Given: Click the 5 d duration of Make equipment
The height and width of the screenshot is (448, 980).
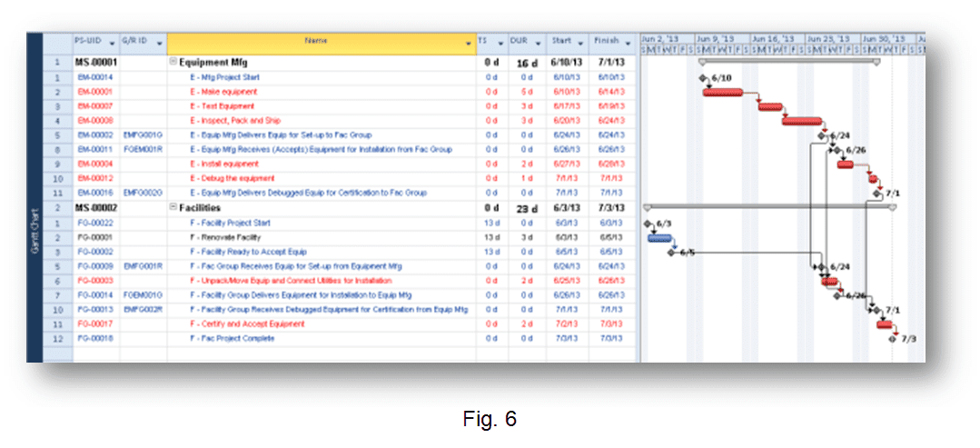Looking at the screenshot, I should (x=527, y=92).
